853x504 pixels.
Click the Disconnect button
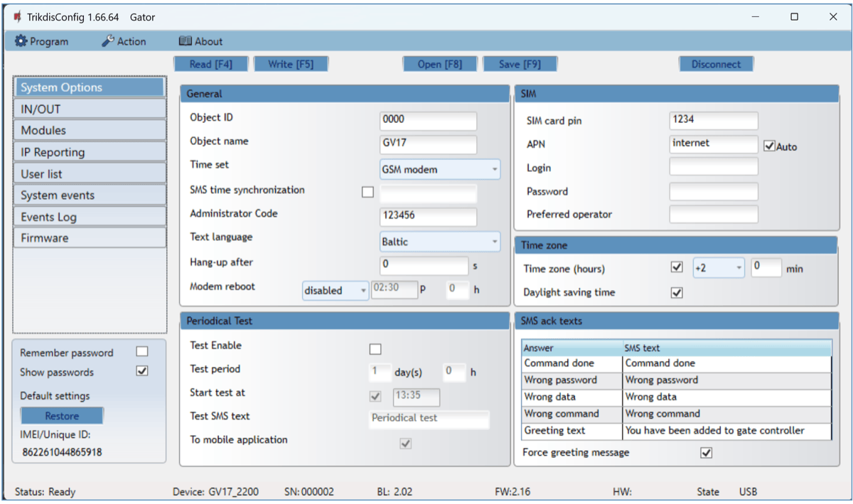point(716,64)
